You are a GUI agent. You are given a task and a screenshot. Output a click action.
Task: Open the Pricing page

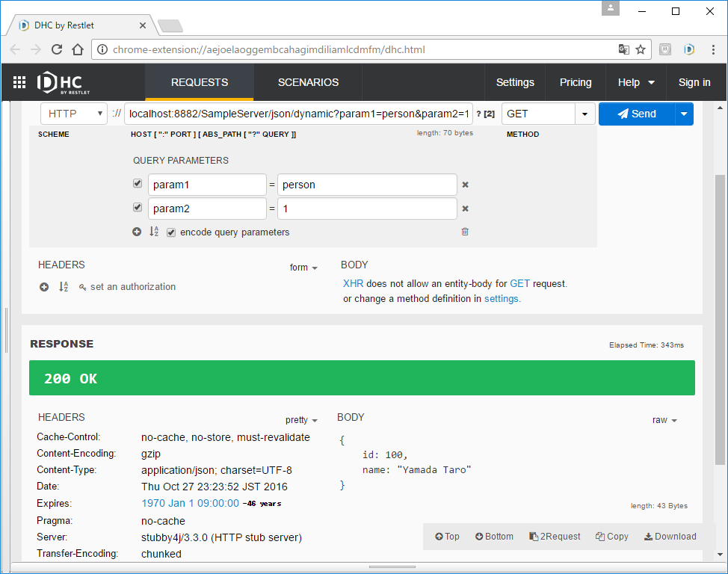(576, 82)
